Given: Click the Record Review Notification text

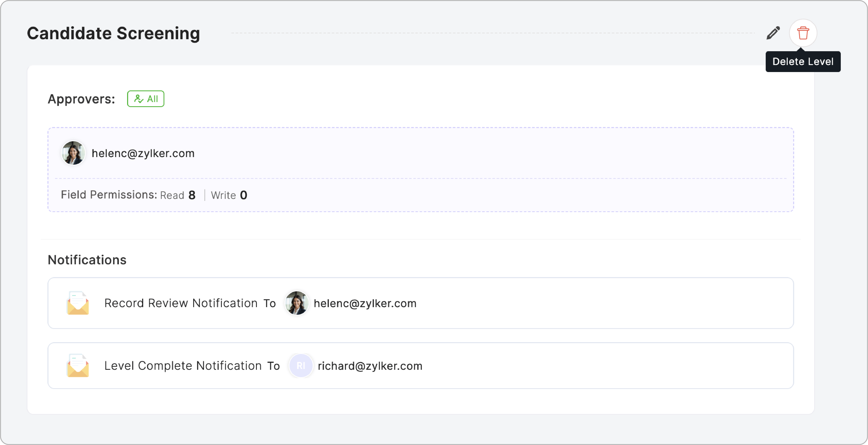Looking at the screenshot, I should click(181, 303).
